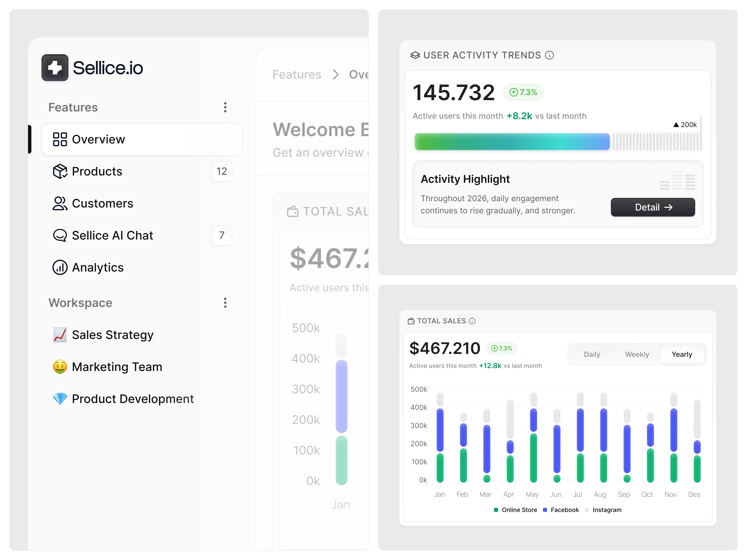Open Marketing Team workspace item
The image size is (747, 560).
[x=117, y=367]
